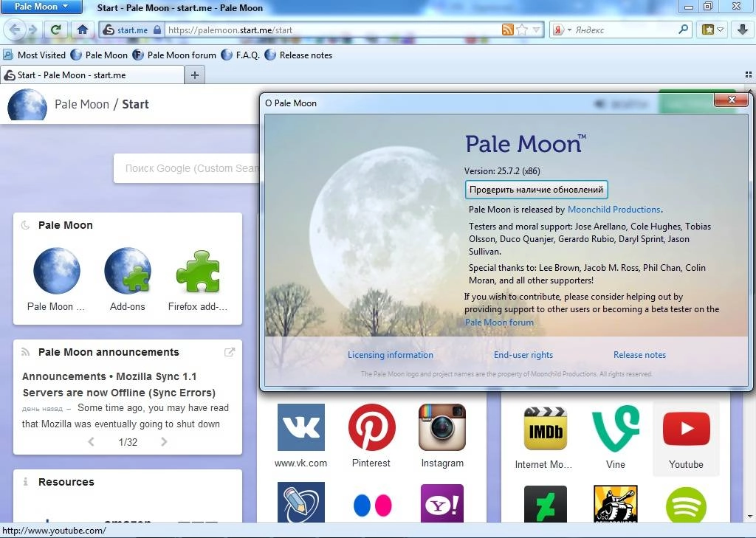Open the Pale Moon forum bookmark
The width and height of the screenshot is (756, 538).
(175, 55)
